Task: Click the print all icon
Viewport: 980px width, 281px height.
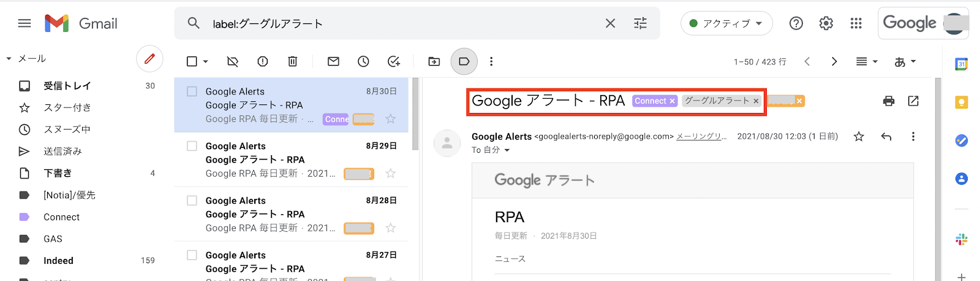Action: point(889,101)
